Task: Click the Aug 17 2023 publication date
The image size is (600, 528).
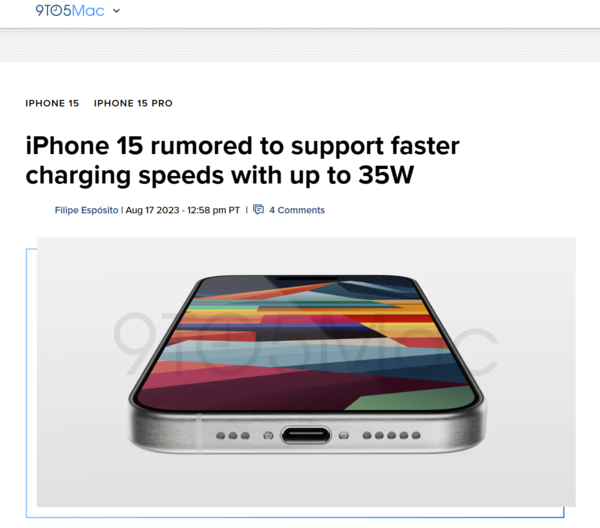Action: (x=152, y=210)
